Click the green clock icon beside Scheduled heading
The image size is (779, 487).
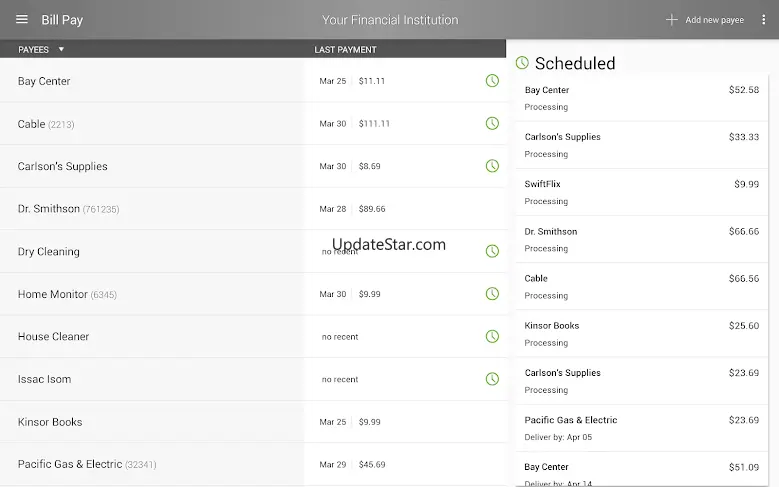[522, 63]
